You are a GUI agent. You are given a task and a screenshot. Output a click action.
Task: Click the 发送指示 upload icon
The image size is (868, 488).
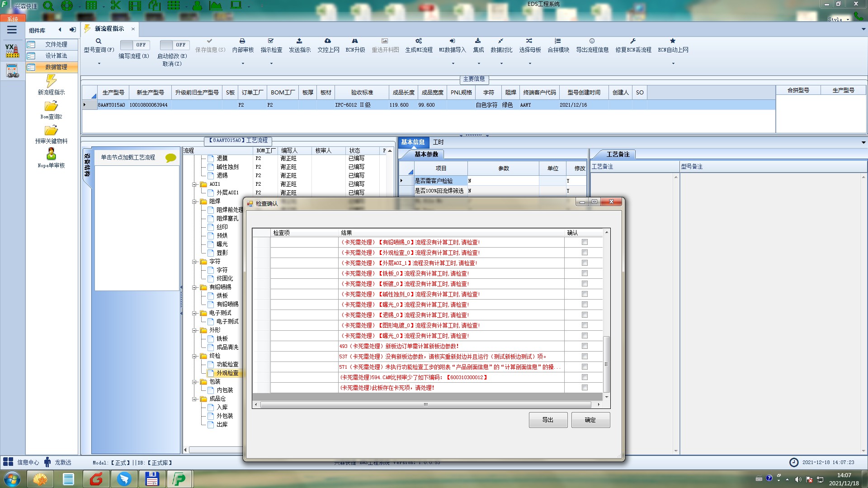299,41
